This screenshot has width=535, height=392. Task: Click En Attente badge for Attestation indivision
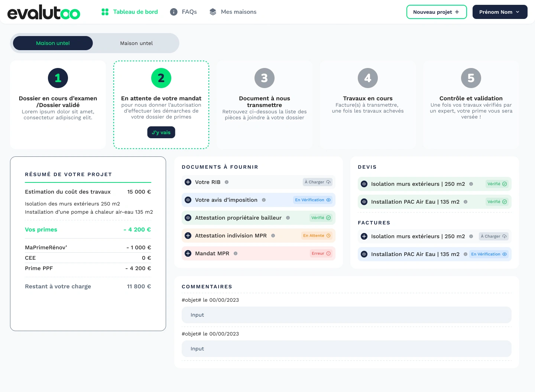pyautogui.click(x=317, y=236)
